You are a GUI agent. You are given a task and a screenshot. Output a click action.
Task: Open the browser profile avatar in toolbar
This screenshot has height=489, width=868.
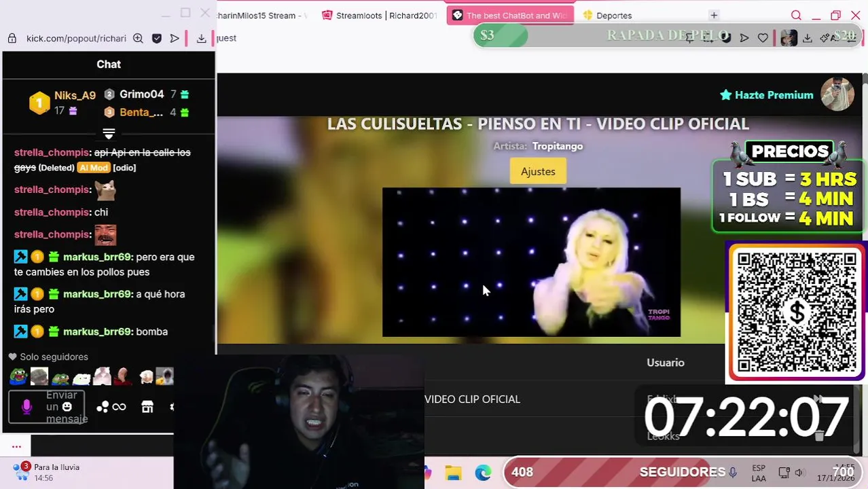pos(789,38)
